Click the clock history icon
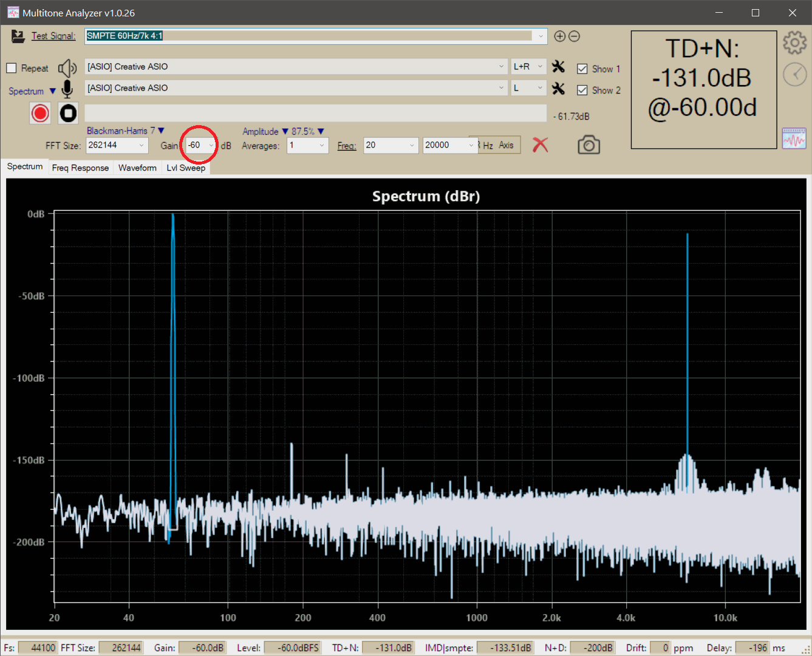The width and height of the screenshot is (812, 656). (794, 74)
